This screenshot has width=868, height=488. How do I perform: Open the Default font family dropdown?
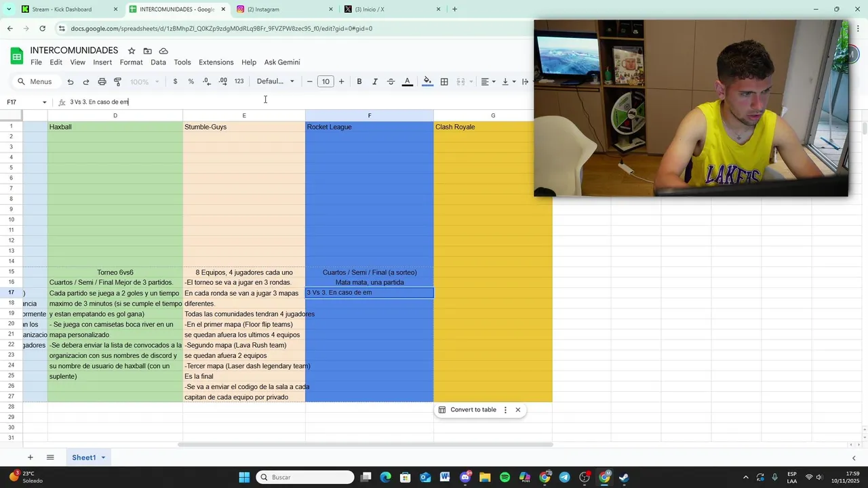pyautogui.click(x=275, y=81)
